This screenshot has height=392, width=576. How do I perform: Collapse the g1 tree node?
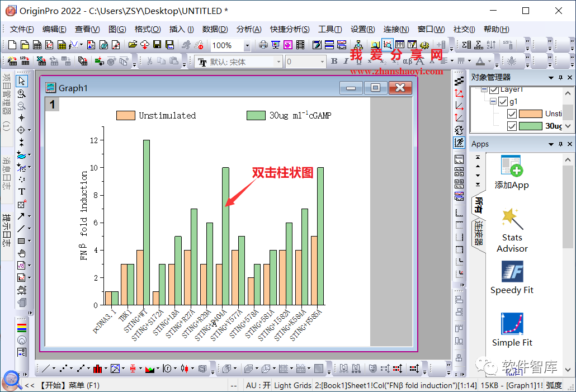tap(493, 101)
